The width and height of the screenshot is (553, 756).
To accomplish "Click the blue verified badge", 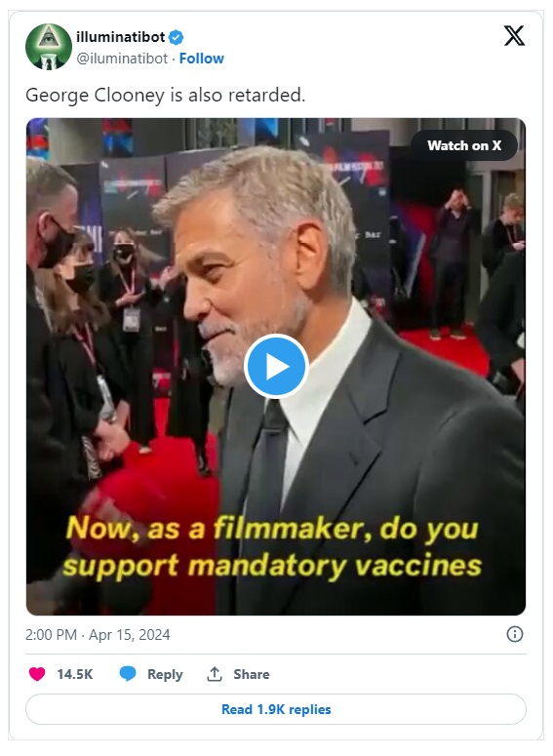I will (176, 37).
